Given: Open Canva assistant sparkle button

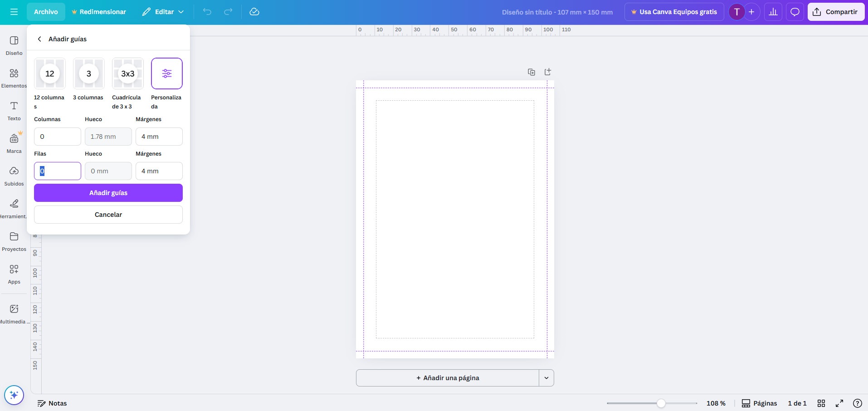Looking at the screenshot, I should [x=14, y=395].
